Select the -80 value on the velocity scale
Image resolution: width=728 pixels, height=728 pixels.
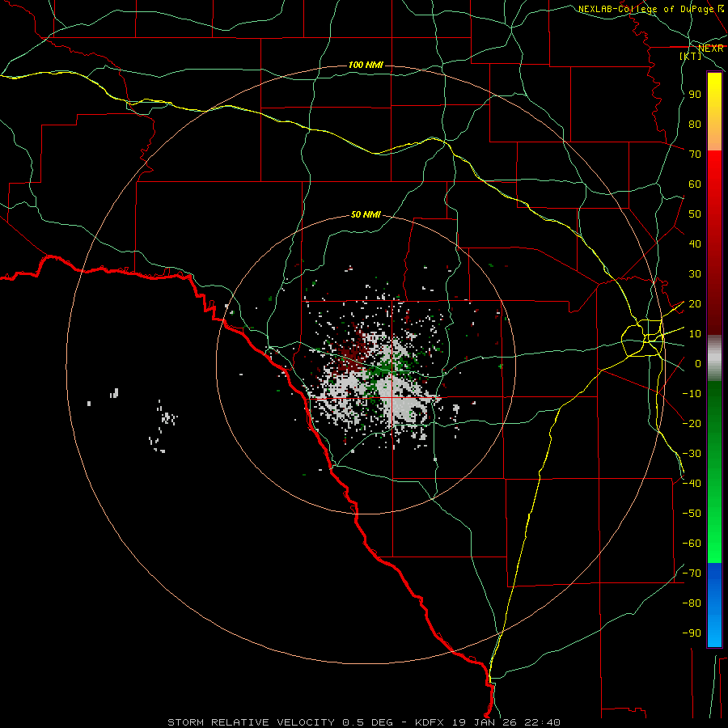click(692, 603)
